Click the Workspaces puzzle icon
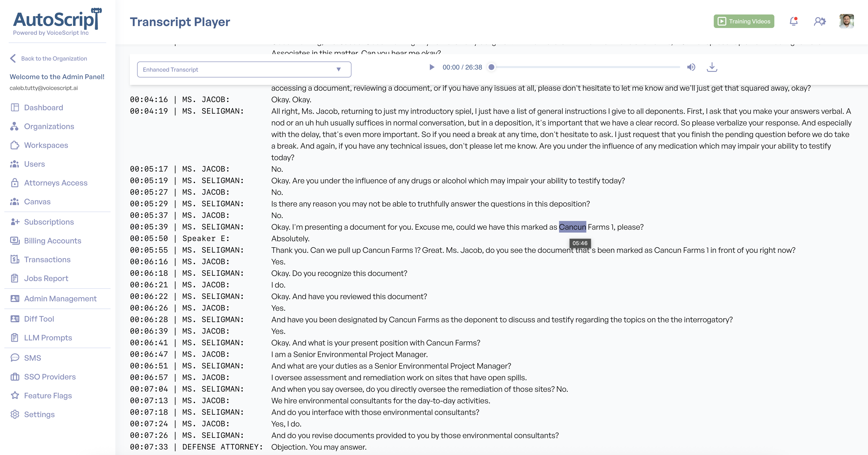The width and height of the screenshot is (868, 455). 15,145
